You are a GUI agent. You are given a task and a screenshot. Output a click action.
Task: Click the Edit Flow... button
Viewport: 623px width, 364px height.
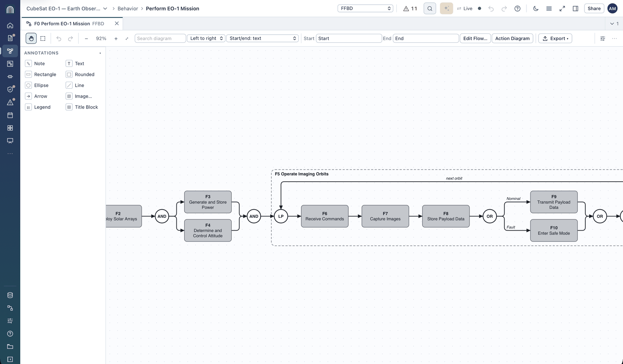point(475,38)
